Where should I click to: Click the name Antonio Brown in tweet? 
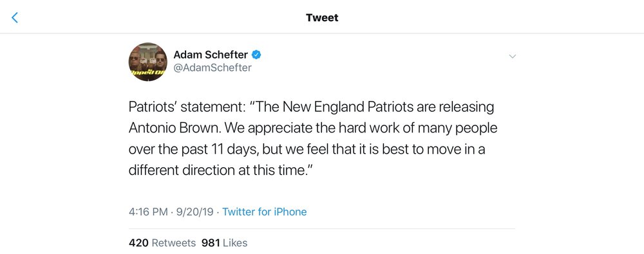point(175,128)
